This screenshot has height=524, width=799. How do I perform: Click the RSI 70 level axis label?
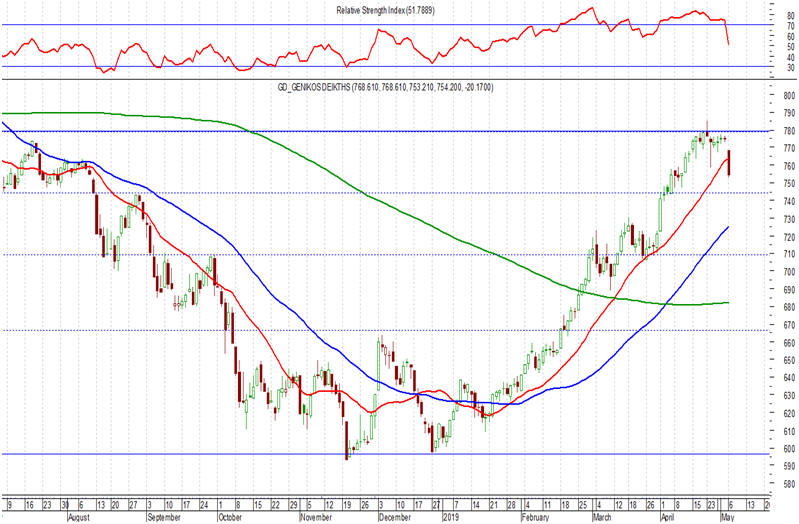coord(791,25)
